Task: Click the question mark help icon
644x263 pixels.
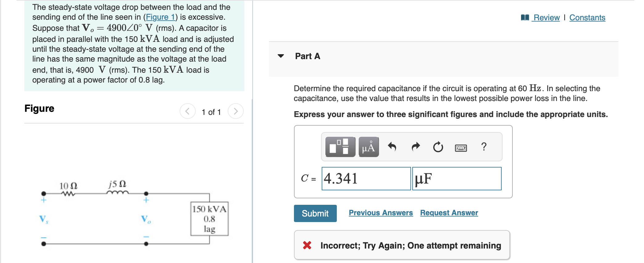Action: (x=483, y=147)
